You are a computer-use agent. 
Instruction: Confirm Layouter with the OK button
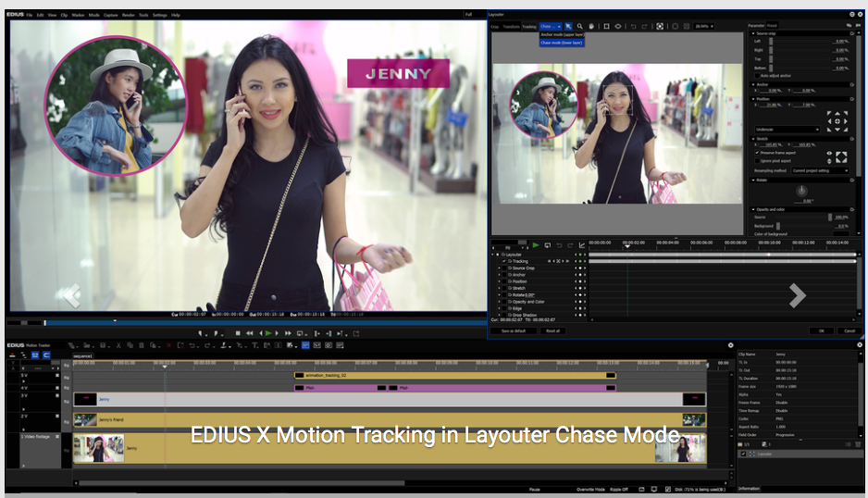tap(822, 330)
